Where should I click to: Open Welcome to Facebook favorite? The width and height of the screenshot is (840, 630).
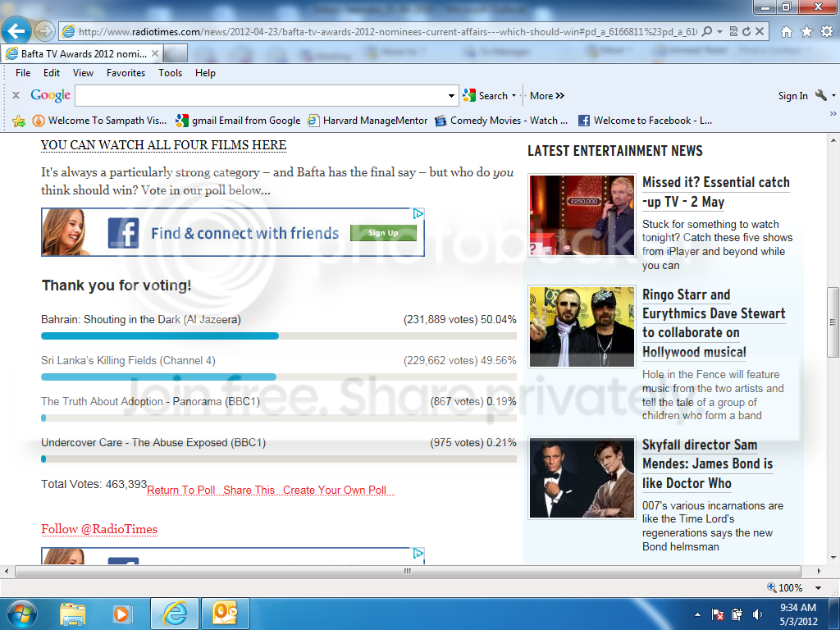pyautogui.click(x=645, y=121)
